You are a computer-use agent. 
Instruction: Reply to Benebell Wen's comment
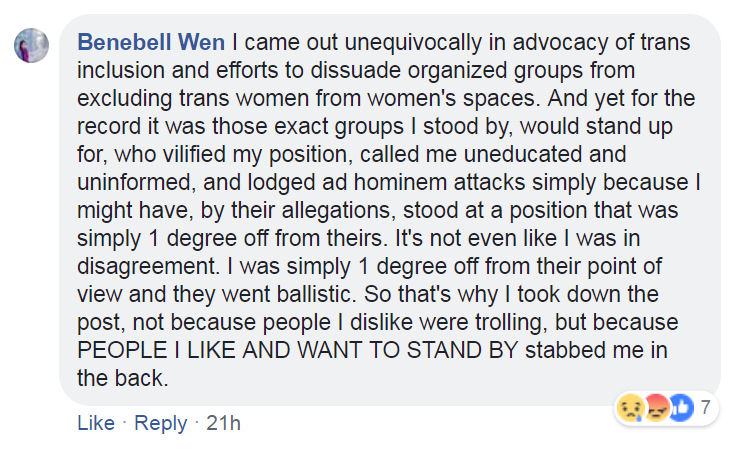click(160, 423)
